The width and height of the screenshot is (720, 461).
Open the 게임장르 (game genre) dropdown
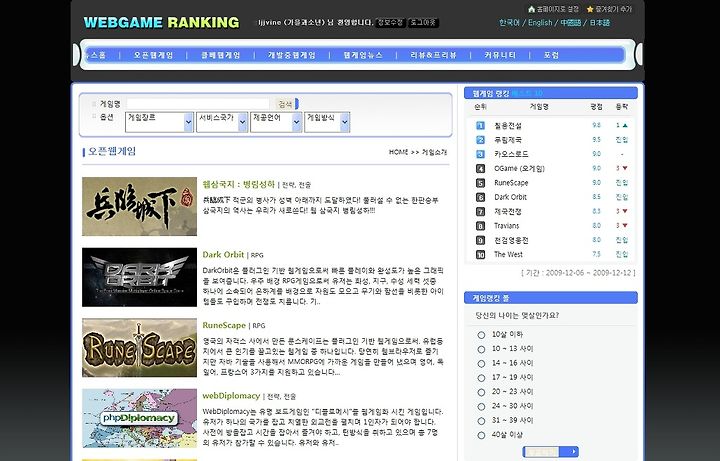[159, 122]
